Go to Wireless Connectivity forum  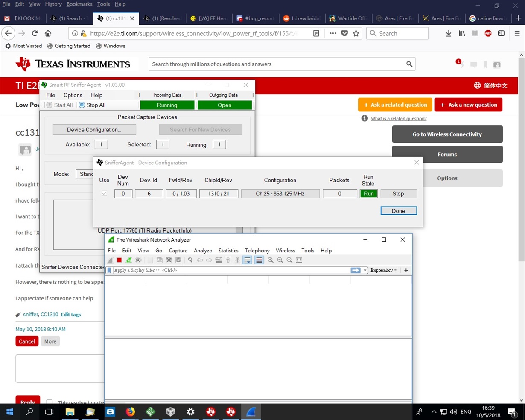coord(447,134)
